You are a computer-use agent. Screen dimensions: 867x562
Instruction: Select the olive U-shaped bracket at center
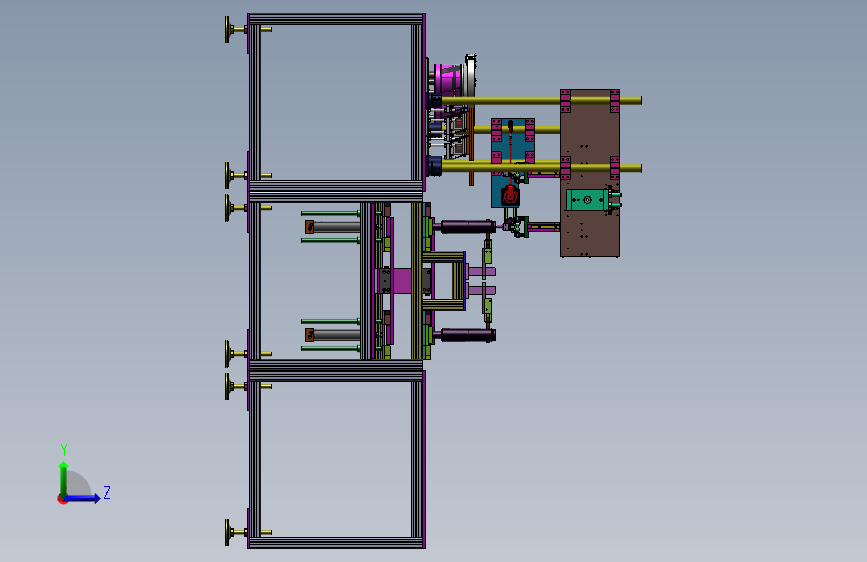[x=443, y=281]
